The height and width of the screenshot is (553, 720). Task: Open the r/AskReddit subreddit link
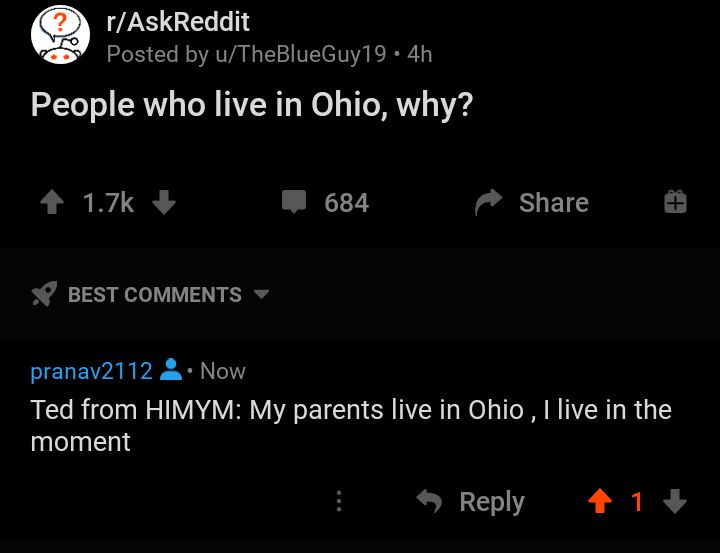(178, 22)
